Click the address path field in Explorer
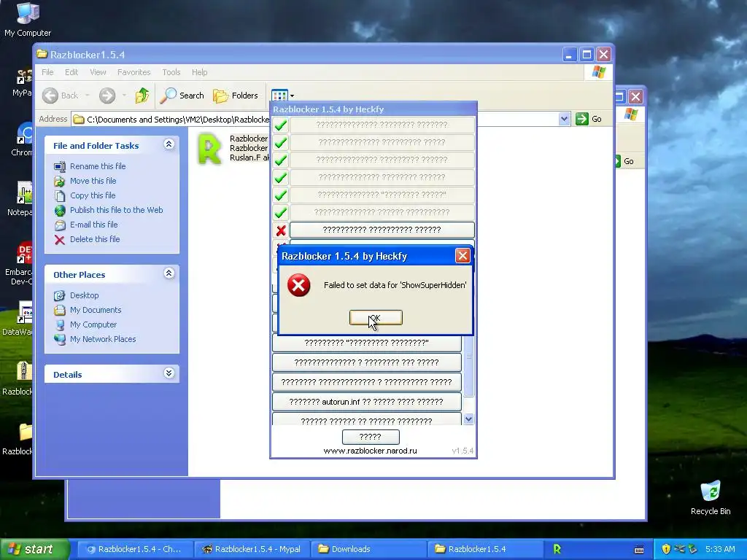The image size is (747, 560). [x=314, y=119]
